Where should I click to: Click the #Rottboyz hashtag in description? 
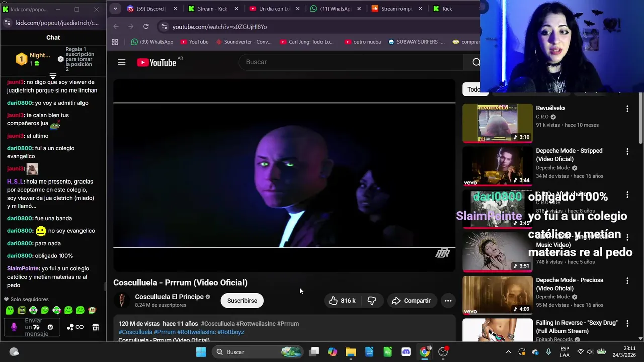[230, 332]
